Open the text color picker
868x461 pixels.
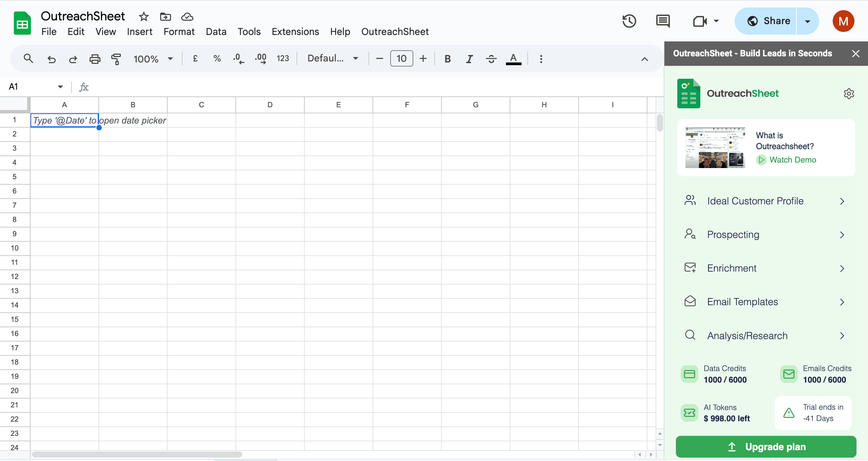tap(513, 59)
